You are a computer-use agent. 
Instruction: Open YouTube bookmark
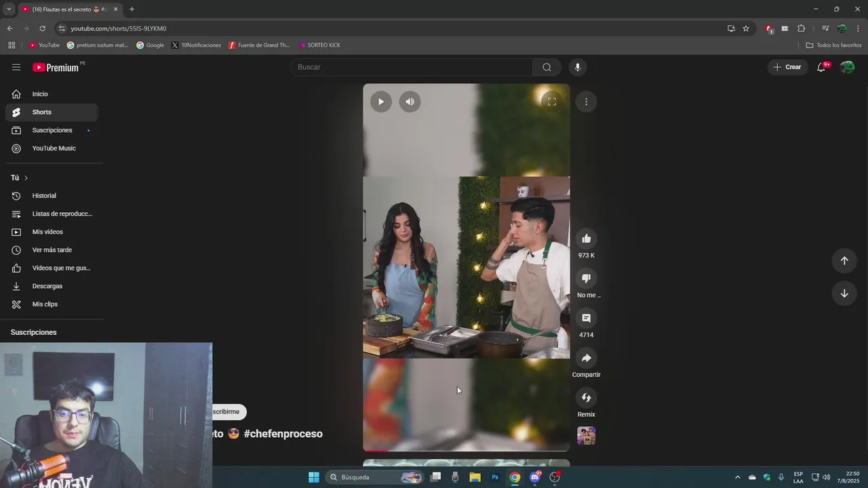(x=44, y=45)
